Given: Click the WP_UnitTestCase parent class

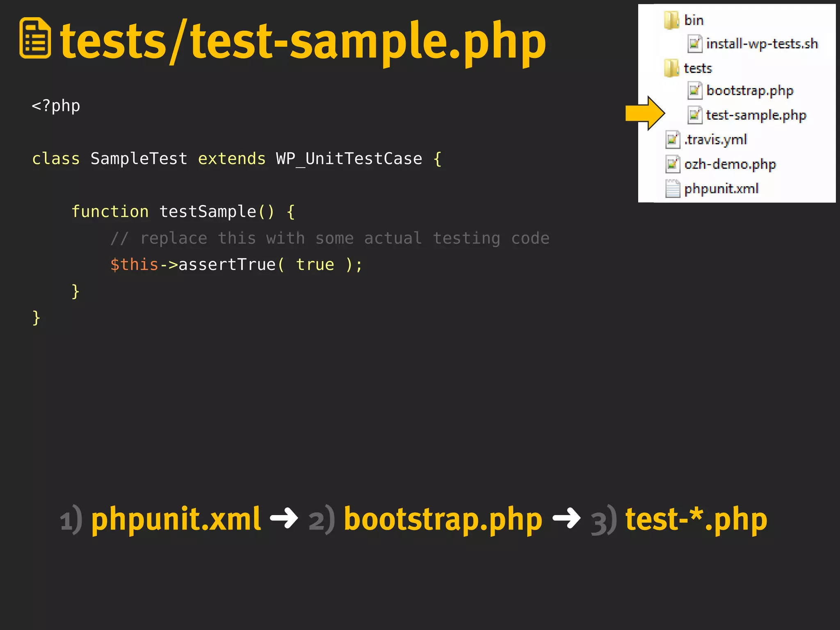Looking at the screenshot, I should point(349,159).
